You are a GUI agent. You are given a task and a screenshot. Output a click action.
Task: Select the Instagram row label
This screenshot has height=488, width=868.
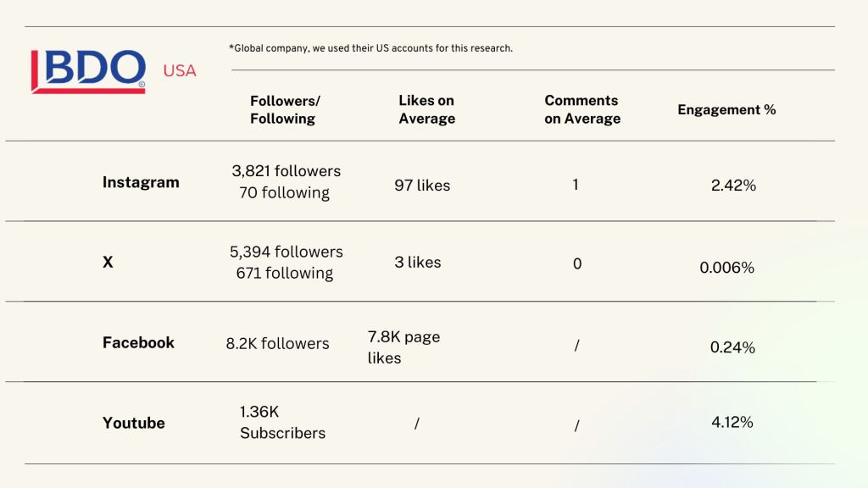click(141, 182)
